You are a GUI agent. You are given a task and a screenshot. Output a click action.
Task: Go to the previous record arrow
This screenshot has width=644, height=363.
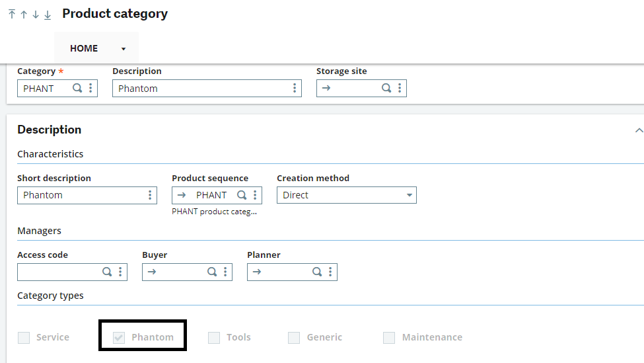coord(24,15)
